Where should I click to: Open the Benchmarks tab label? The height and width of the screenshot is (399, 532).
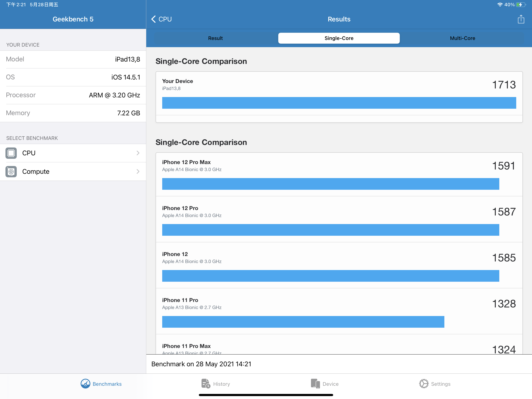coord(107,384)
